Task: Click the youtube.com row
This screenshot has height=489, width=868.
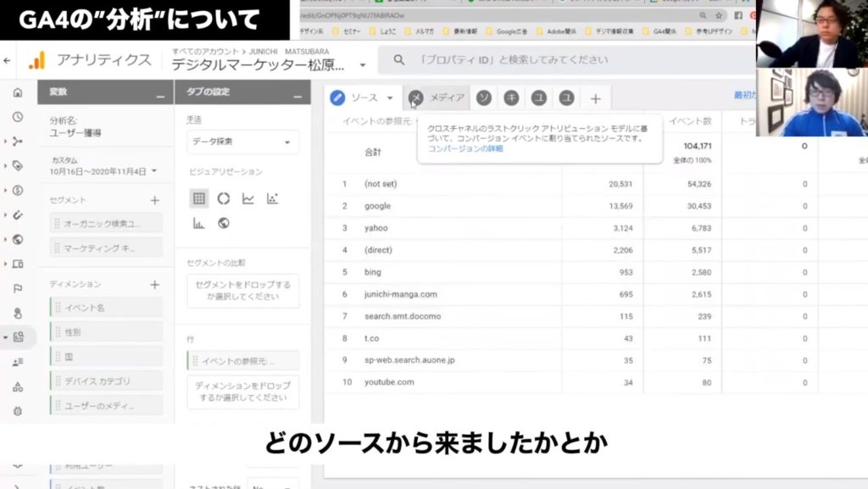Action: (596, 382)
